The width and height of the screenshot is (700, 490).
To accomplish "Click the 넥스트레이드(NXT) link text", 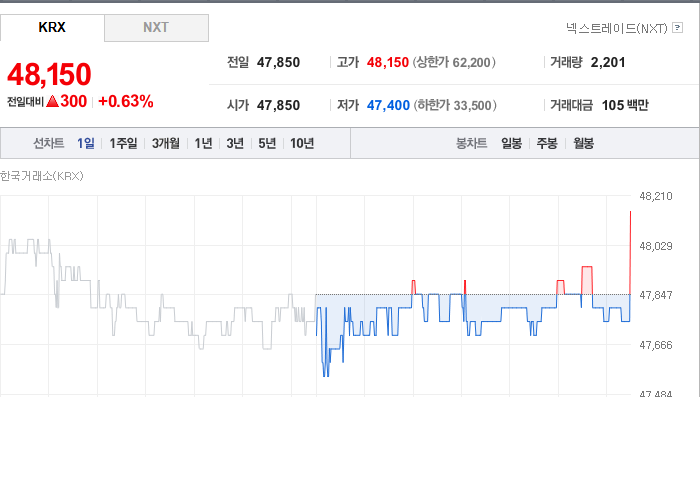I will (617, 29).
